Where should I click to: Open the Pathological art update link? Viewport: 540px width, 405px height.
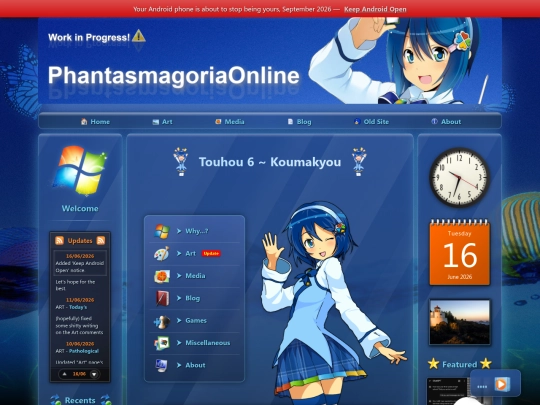click(x=84, y=351)
